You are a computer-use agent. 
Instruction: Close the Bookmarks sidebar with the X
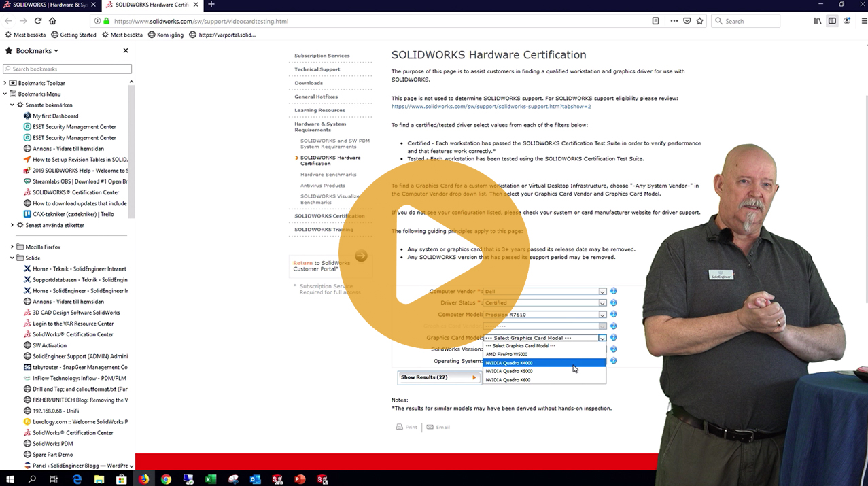[x=126, y=51]
